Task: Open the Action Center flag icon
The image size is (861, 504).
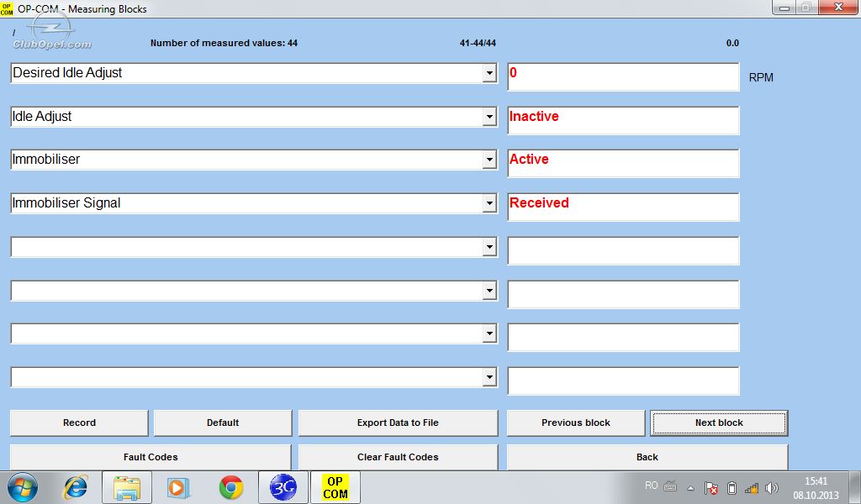Action: point(710,487)
